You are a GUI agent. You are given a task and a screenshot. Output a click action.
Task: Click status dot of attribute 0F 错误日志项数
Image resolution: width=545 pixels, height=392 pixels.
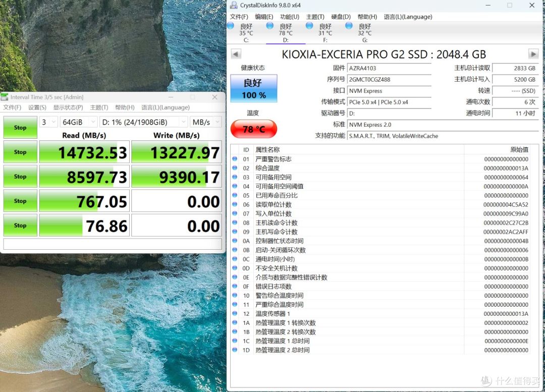tap(235, 287)
